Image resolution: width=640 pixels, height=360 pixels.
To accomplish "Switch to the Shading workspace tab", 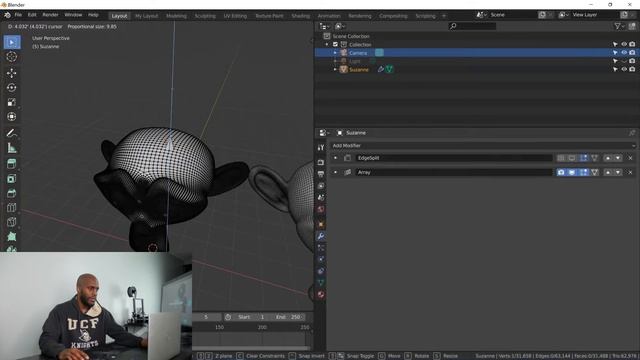I will 301,16.
